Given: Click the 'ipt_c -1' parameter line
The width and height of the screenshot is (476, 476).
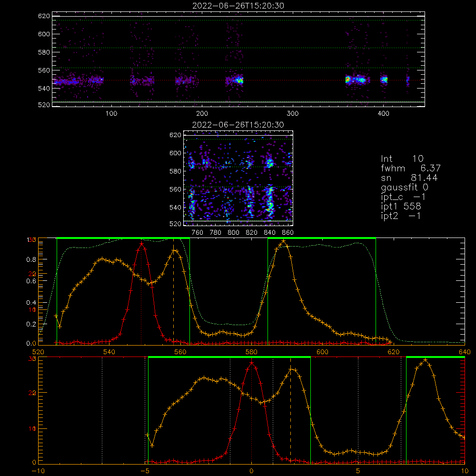Looking at the screenshot, I should point(404,197).
